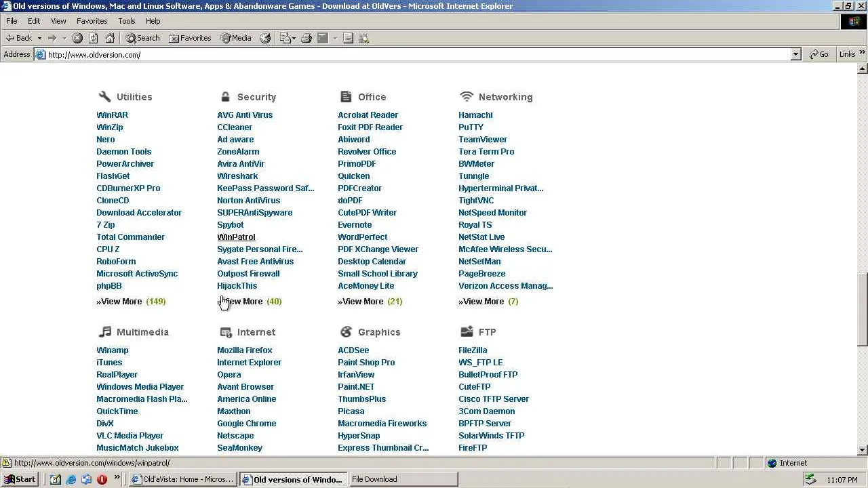Click View More (7) under Networking
Screen dimensions: 868x488
pos(488,301)
